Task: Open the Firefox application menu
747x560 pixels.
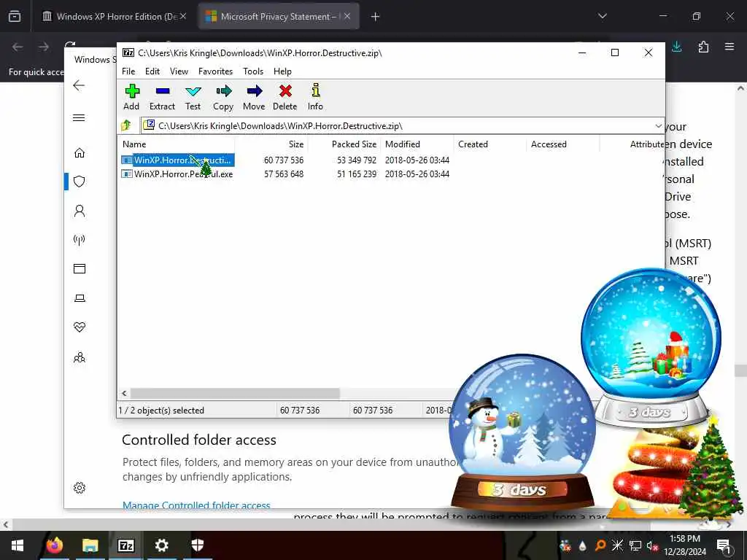Action: tap(729, 47)
